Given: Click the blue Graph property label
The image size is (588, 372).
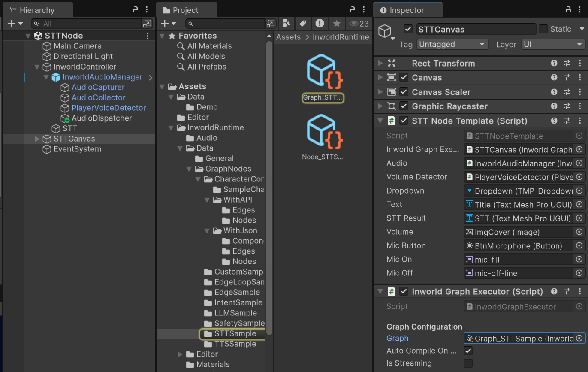Looking at the screenshot, I should [397, 338].
